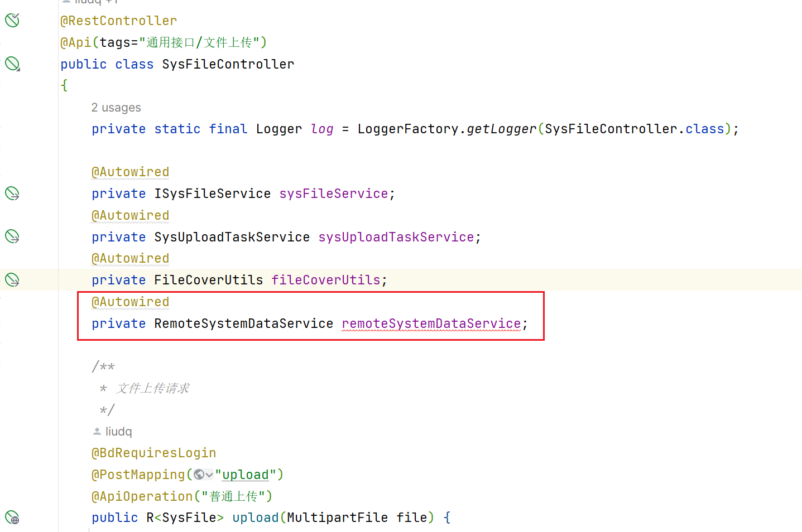Click the Javadoc opening /** marker
Viewport: 802px width, 532px height.
point(104,366)
